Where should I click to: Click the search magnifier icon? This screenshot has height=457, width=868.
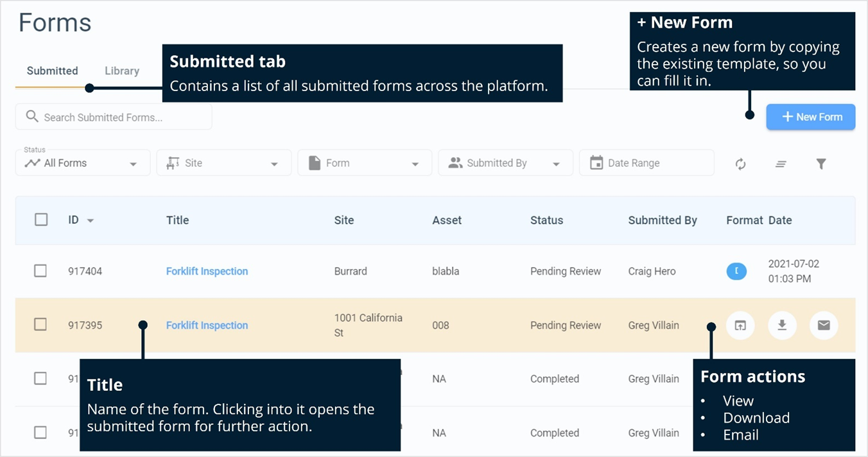31,116
